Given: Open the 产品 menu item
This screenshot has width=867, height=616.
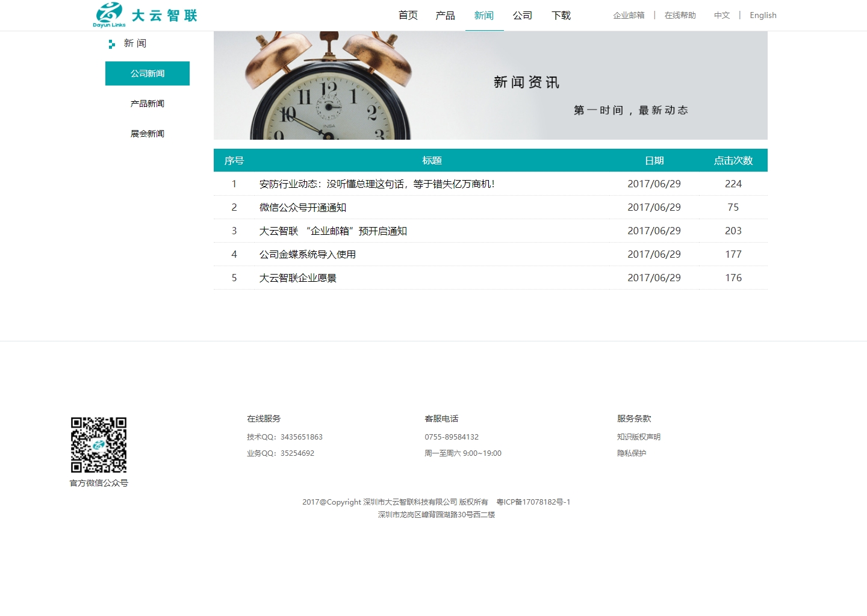Looking at the screenshot, I should coord(446,16).
